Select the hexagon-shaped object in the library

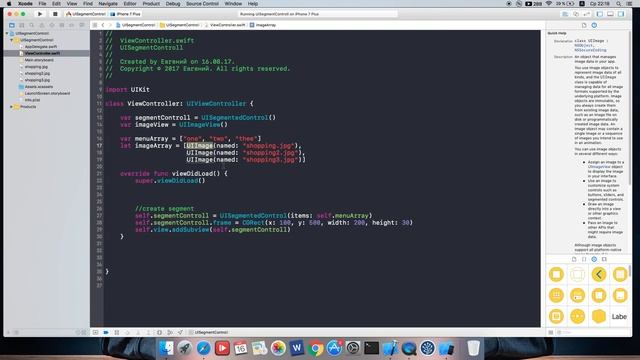point(599,316)
